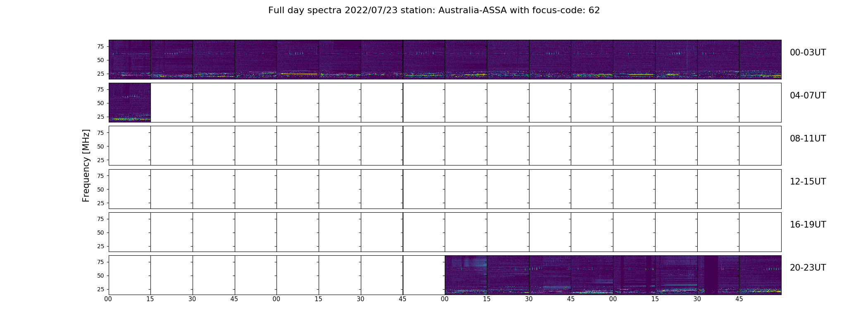Image resolution: width=868 pixels, height=331 pixels.
Task: Click the '50' tick label of the 08-11UT row
Action: pos(100,146)
